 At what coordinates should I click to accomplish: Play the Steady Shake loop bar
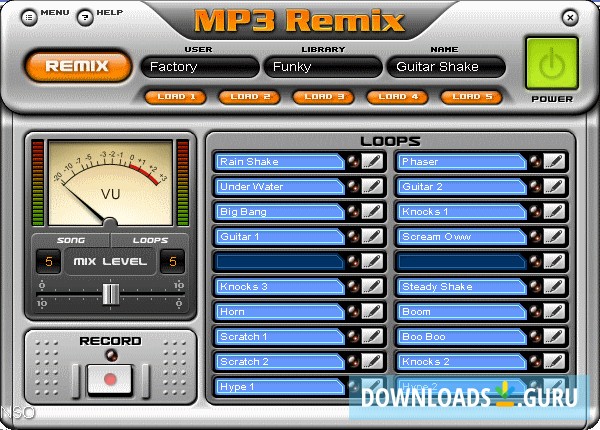[461, 287]
